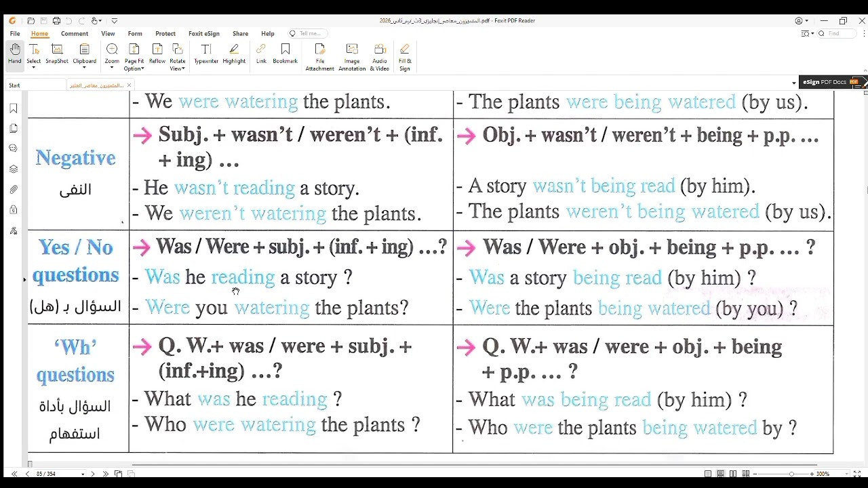
Task: Click the Print icon in quick access toolbar
Action: pyautogui.click(x=56, y=21)
